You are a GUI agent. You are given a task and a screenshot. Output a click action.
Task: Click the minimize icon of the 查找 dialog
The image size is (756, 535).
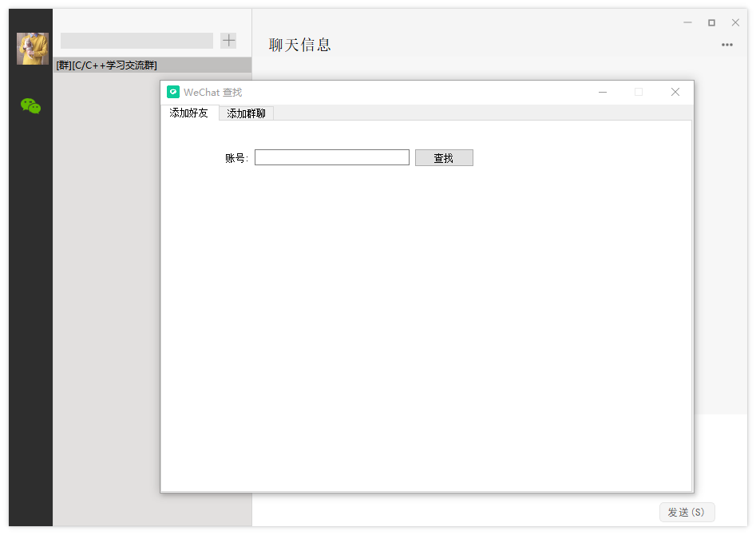[x=603, y=92]
